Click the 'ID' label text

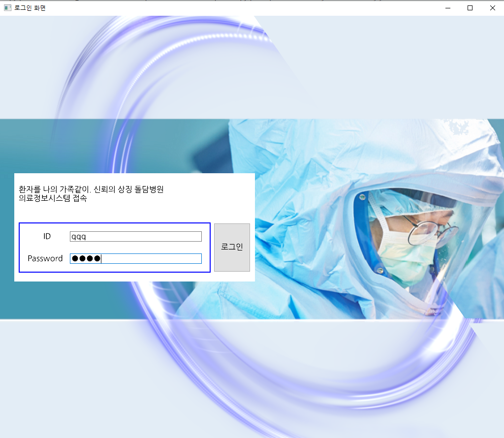tap(47, 237)
